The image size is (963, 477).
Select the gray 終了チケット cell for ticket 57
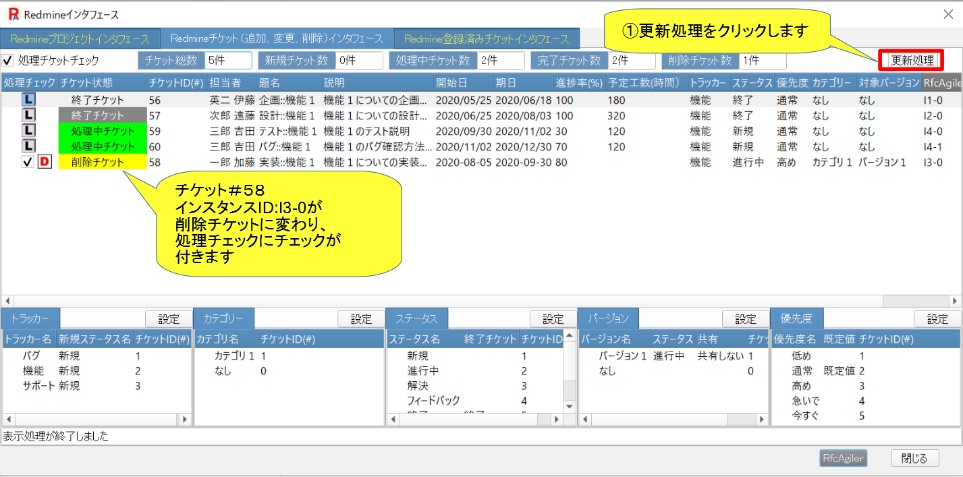click(x=102, y=115)
